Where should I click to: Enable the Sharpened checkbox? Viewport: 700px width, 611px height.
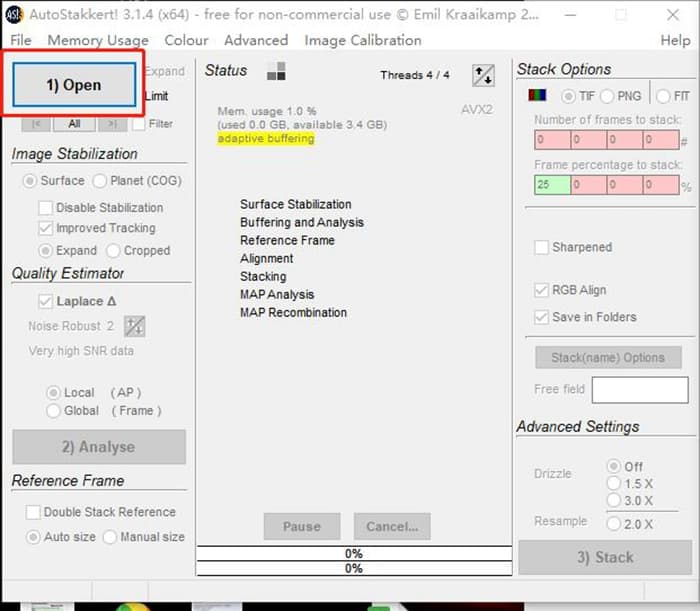[x=542, y=247]
